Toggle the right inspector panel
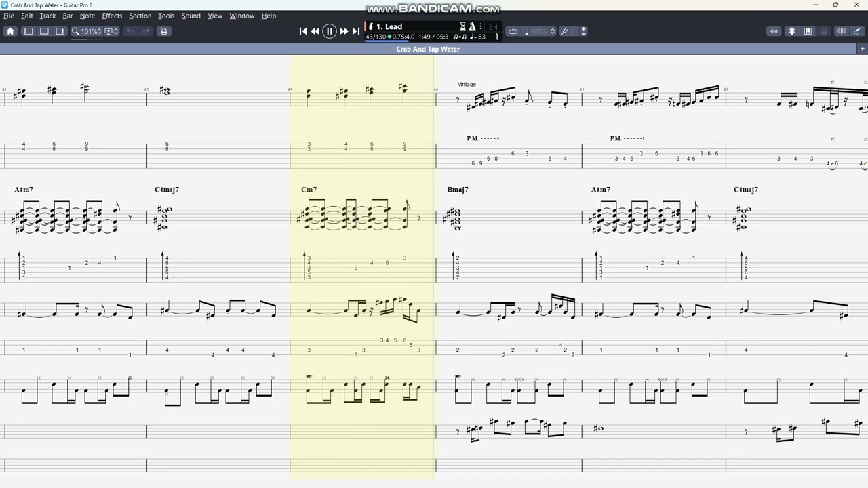868x488 pixels. [x=60, y=31]
